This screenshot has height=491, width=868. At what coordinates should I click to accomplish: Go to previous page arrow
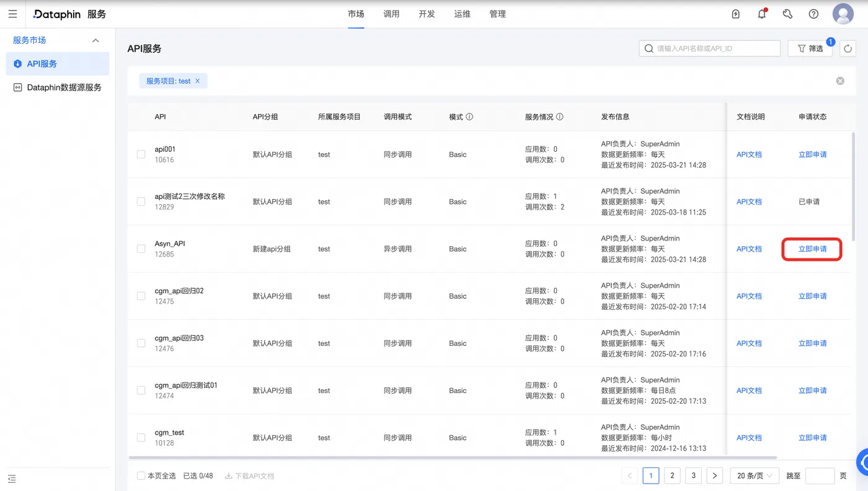(630, 476)
